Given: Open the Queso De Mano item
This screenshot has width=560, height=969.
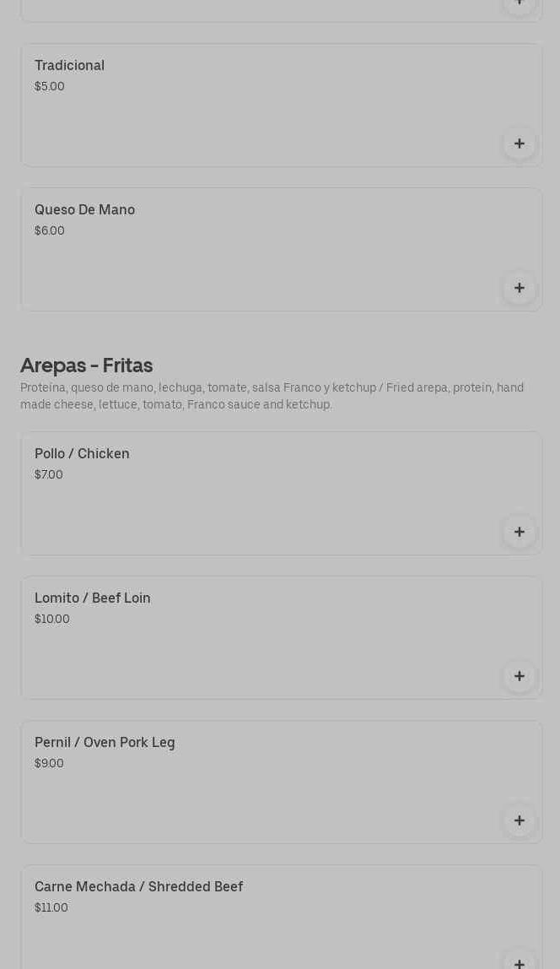Looking at the screenshot, I should 84,210.
